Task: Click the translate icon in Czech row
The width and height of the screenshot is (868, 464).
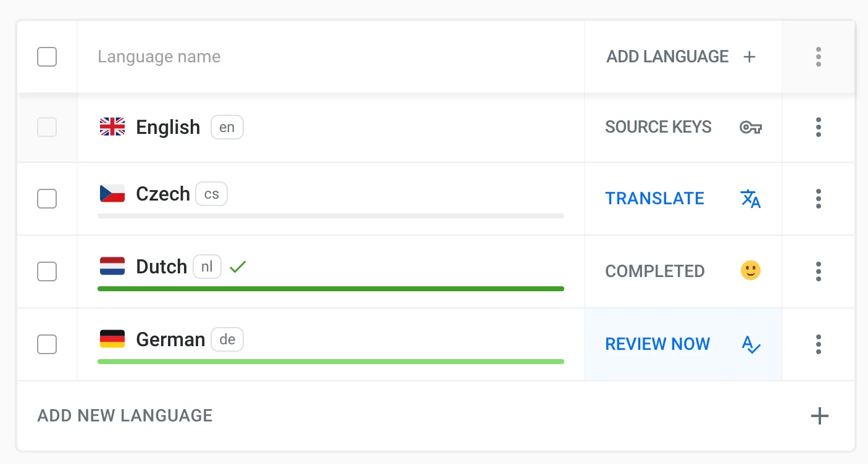Action: (x=750, y=199)
